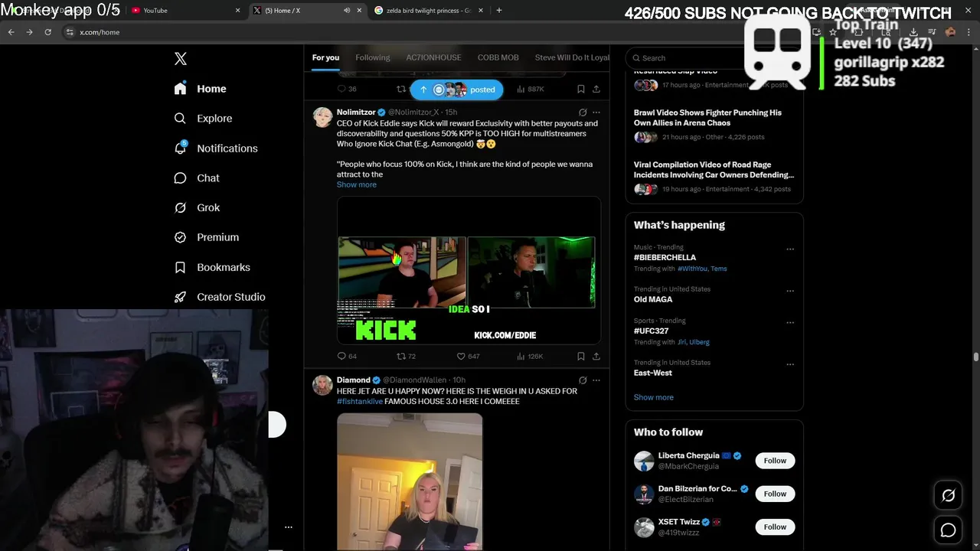
Task: Open more options for #UFC327 trend
Action: pyautogui.click(x=790, y=323)
